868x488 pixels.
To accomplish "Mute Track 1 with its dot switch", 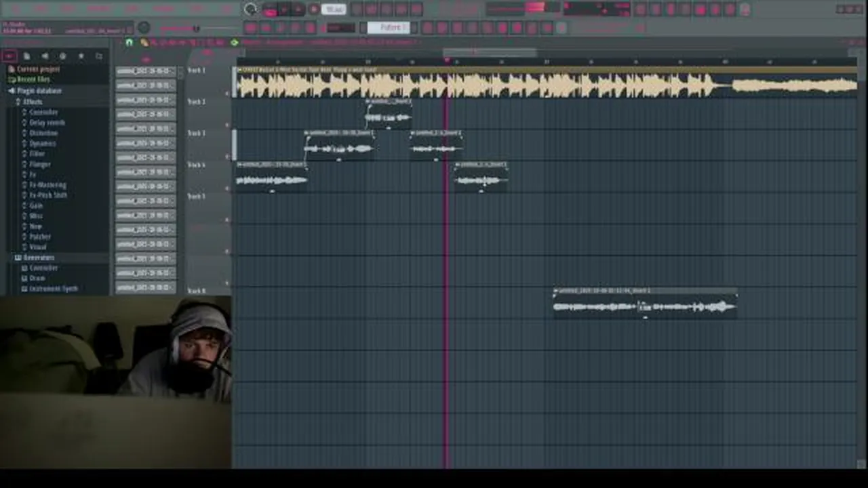I will (227, 94).
